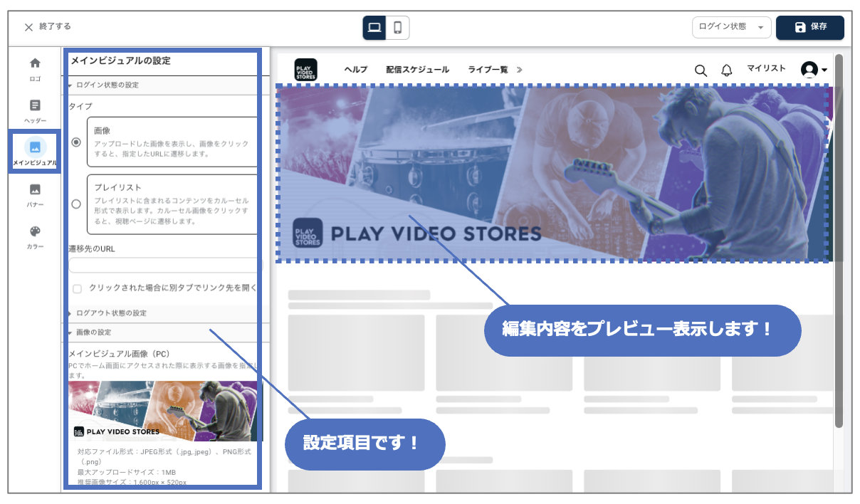The height and width of the screenshot is (504, 860).
Task: Select the プレイリスト type radio button
Action: click(x=76, y=204)
